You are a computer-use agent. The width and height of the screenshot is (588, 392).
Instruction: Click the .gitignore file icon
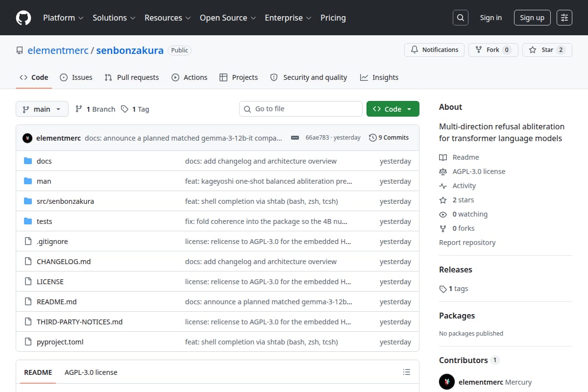28,242
